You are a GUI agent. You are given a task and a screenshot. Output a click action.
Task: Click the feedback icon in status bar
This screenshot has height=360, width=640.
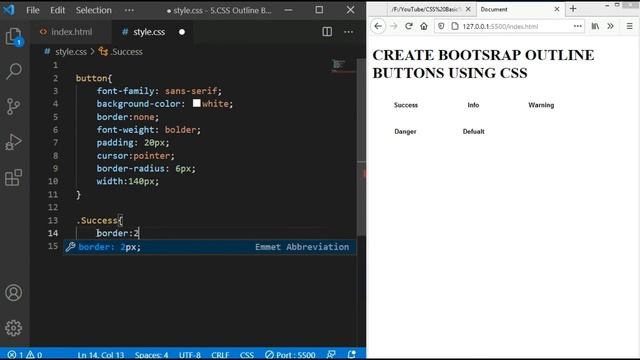331,355
